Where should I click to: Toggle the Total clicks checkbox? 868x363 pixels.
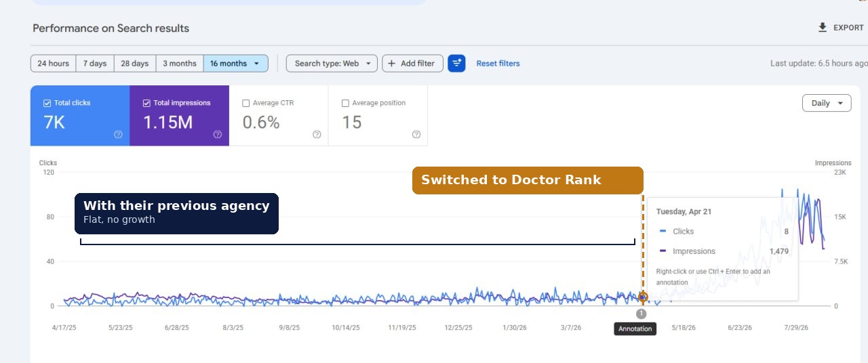(x=47, y=103)
